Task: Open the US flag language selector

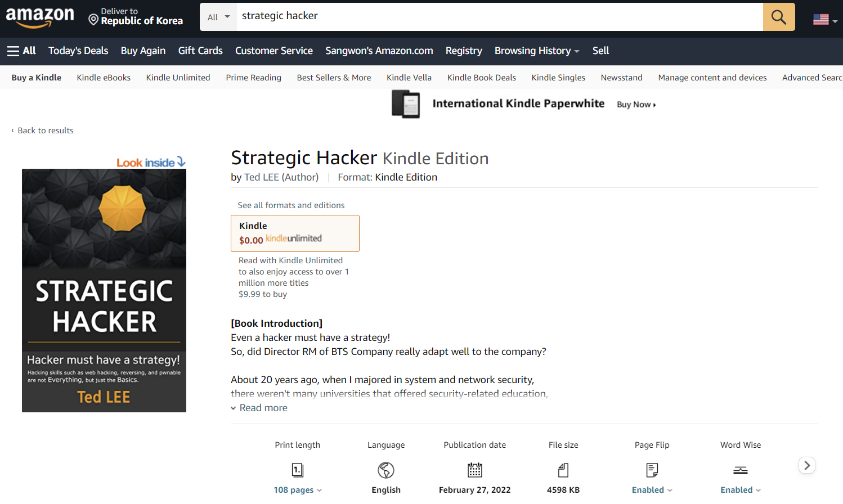Action: point(825,20)
